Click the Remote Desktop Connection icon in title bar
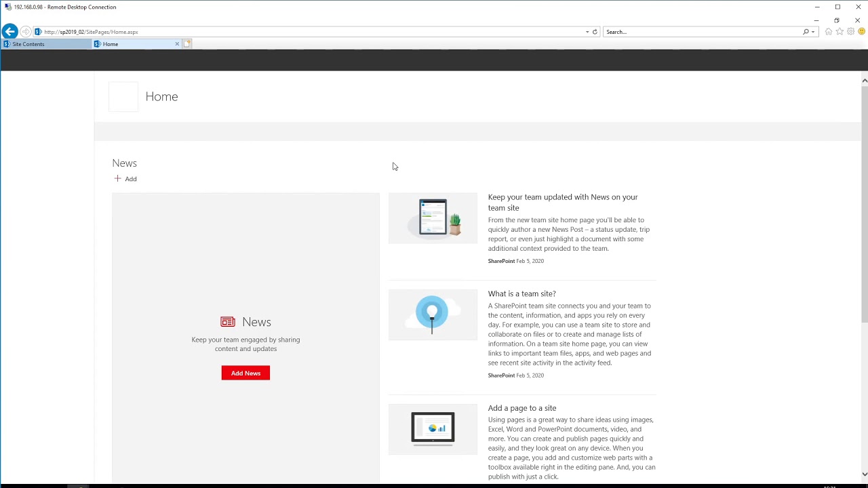The image size is (868, 488). [x=7, y=7]
